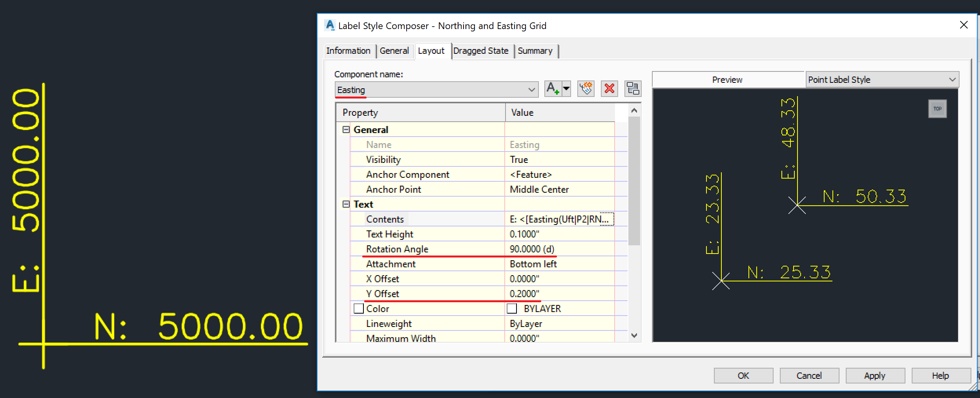980x398 pixels.
Task: Switch to the Dragged State tab
Action: 481,51
